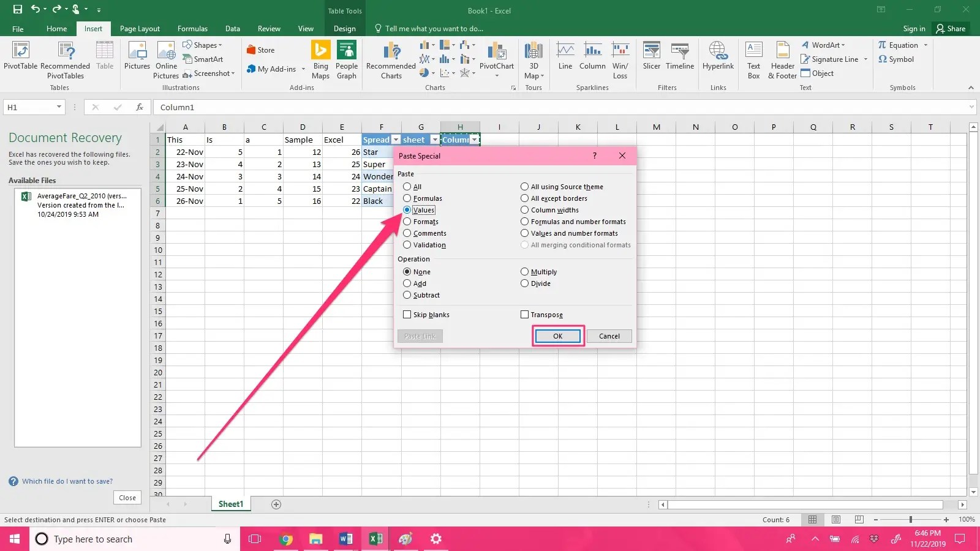Switch to the Page Layout tab

pyautogui.click(x=140, y=29)
